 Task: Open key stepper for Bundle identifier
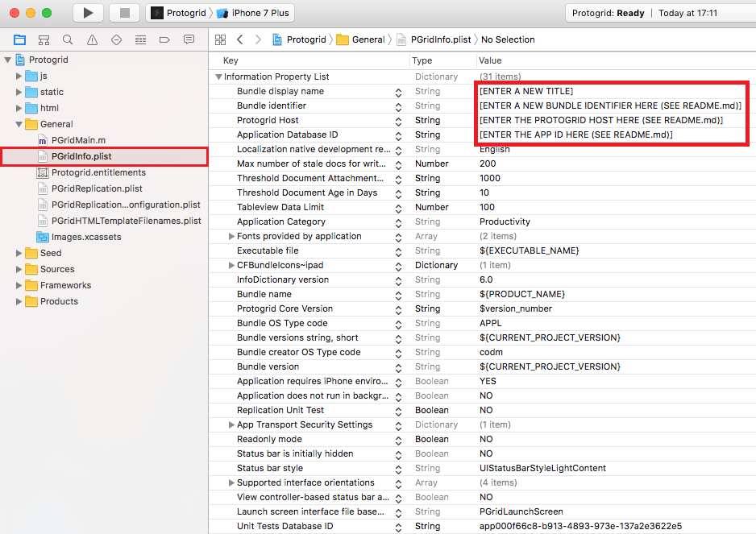pos(398,106)
